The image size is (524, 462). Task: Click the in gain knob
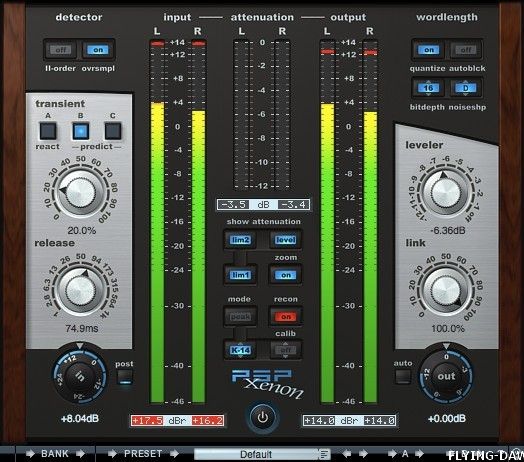(x=80, y=376)
